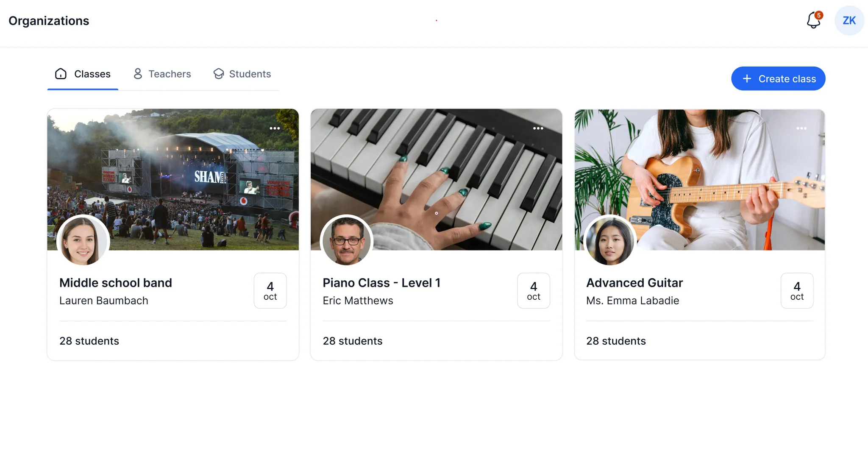
Task: Open the Piano Class - Level 1 title
Action: [381, 283]
